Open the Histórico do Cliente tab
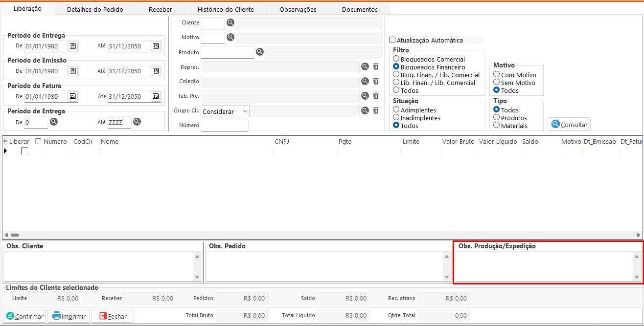The width and height of the screenshot is (644, 326). click(x=226, y=9)
